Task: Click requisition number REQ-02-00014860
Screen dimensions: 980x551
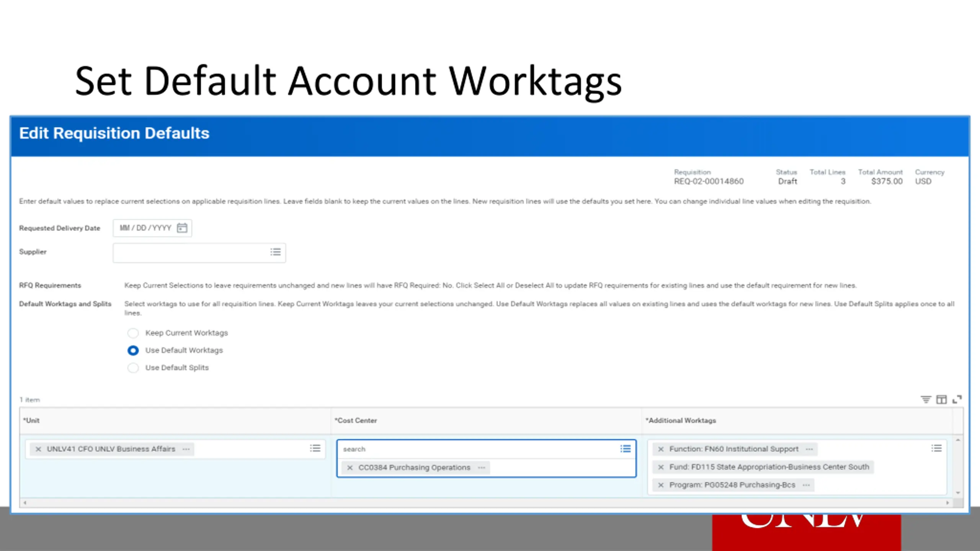Action: point(709,181)
